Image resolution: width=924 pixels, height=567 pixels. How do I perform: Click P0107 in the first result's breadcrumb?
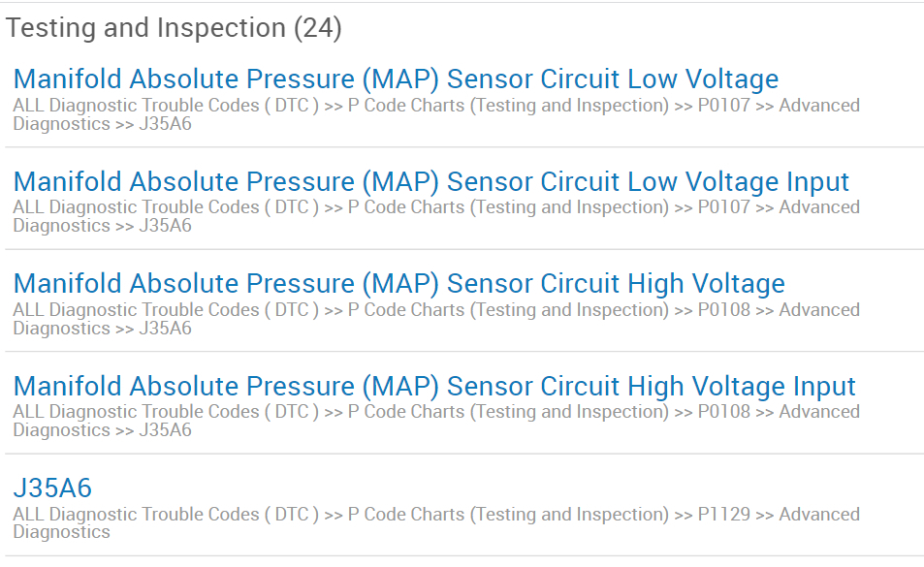[x=723, y=106]
